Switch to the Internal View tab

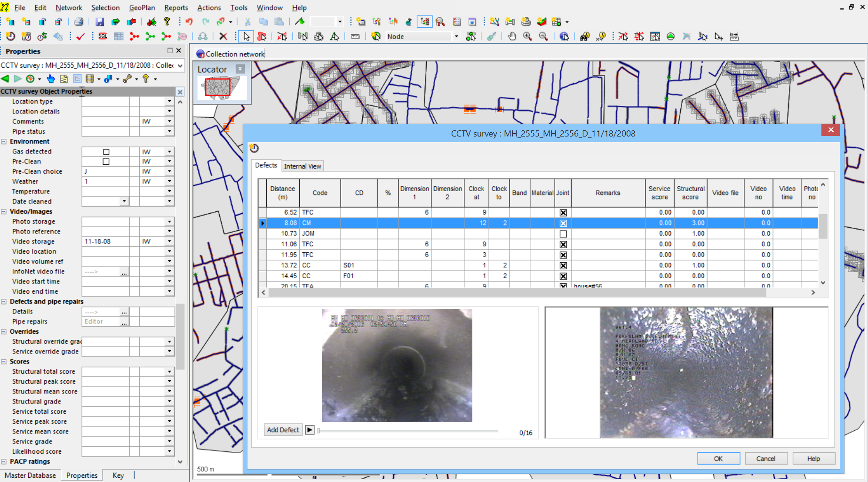pyautogui.click(x=303, y=166)
